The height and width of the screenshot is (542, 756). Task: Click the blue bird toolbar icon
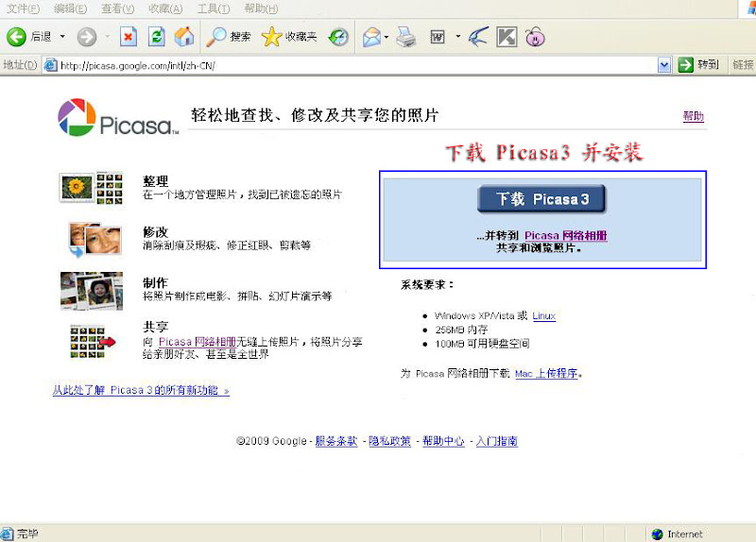(x=479, y=37)
